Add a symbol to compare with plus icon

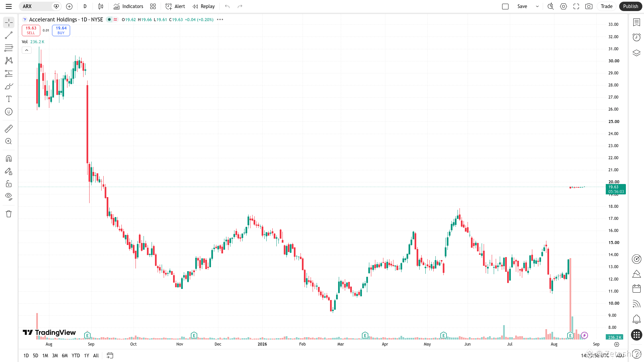pos(69,6)
